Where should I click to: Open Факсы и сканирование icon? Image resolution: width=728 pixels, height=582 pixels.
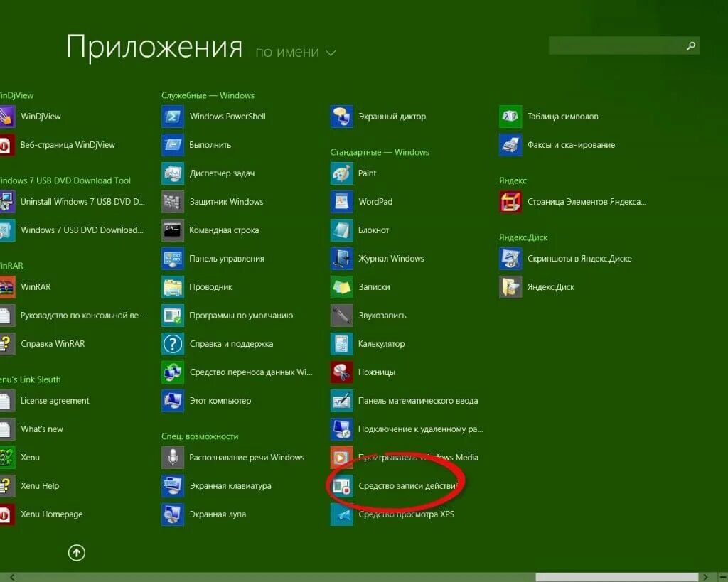tap(510, 145)
